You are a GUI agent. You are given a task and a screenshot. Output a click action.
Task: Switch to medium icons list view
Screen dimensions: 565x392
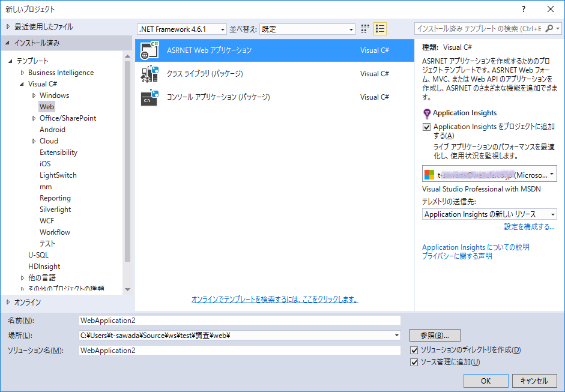(380, 29)
